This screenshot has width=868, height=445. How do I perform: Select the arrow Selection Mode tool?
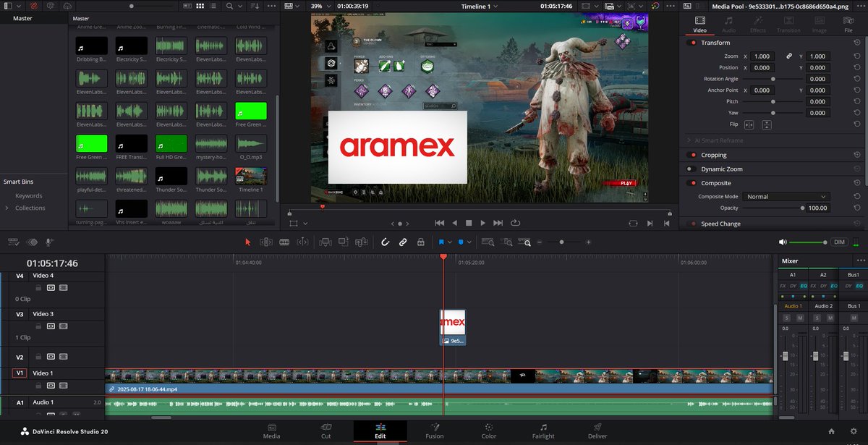[x=247, y=242]
